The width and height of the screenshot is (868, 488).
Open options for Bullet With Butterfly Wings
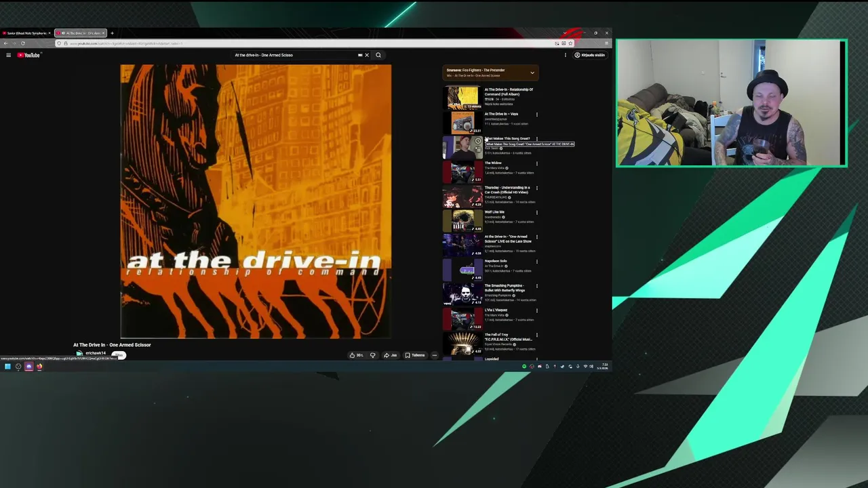[x=536, y=286]
